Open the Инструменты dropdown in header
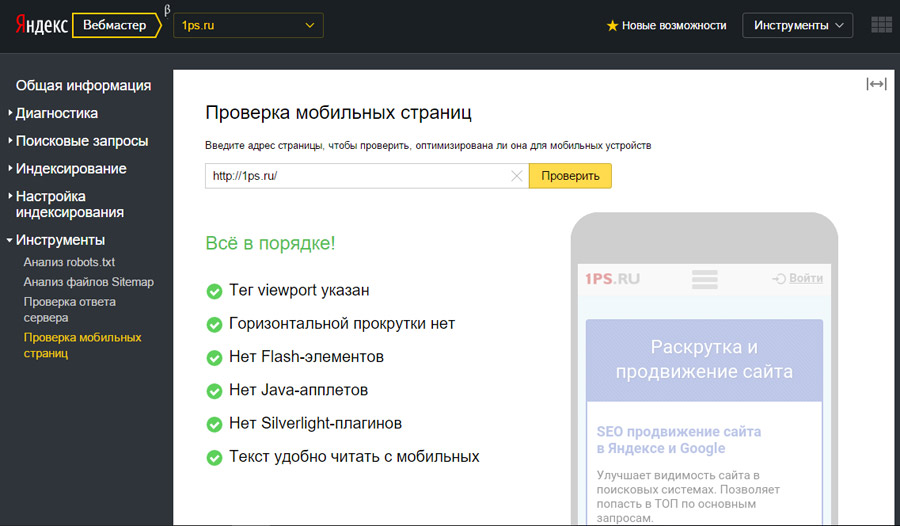Viewport: 900px width, 526px height. tap(797, 26)
